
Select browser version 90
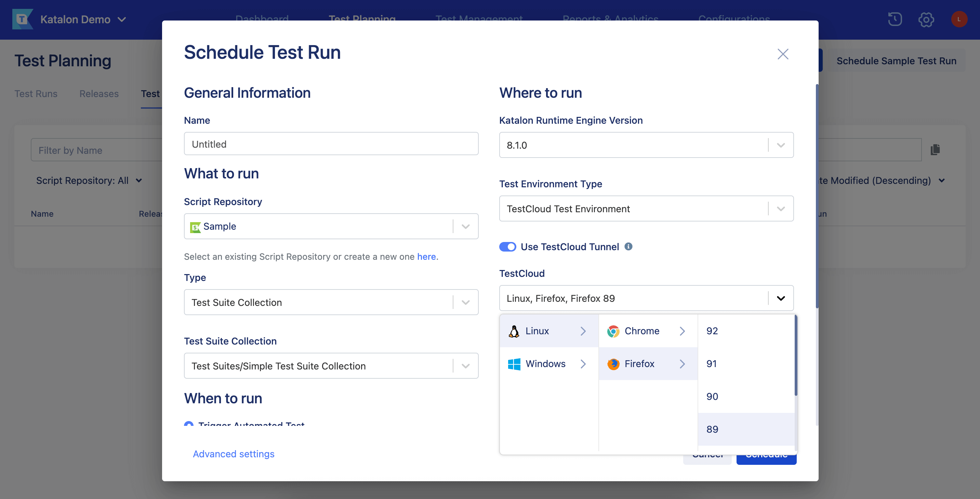[x=746, y=397]
